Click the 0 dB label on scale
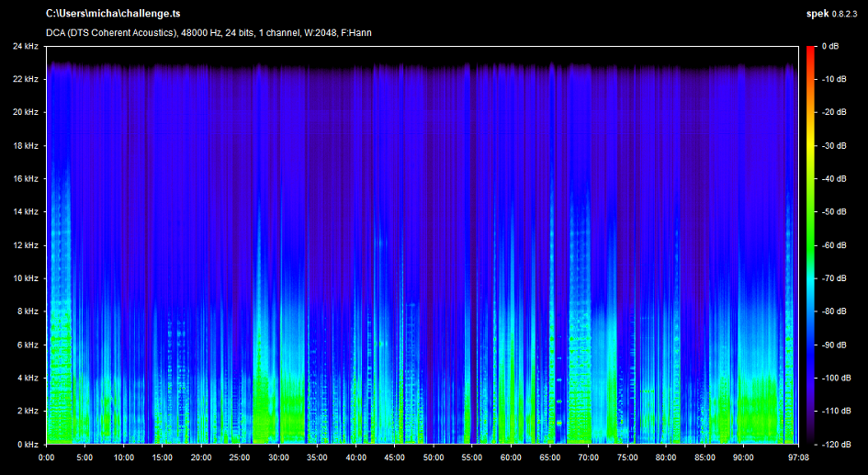868x475 pixels. (x=831, y=46)
